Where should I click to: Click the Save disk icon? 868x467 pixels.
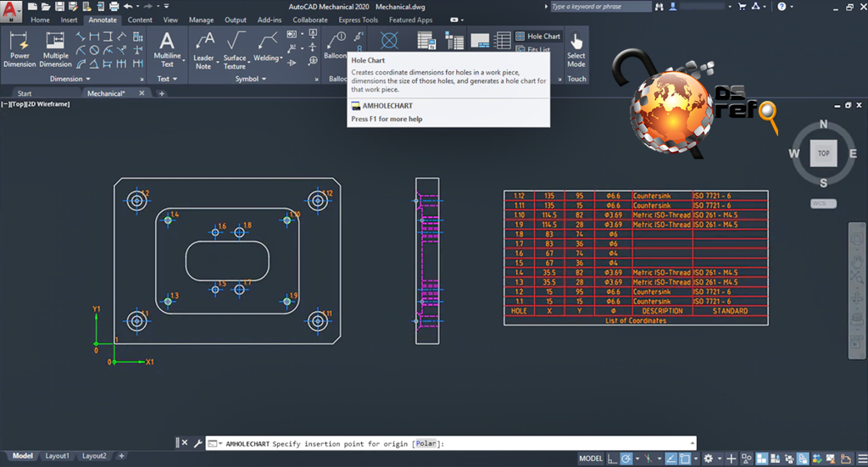point(59,7)
